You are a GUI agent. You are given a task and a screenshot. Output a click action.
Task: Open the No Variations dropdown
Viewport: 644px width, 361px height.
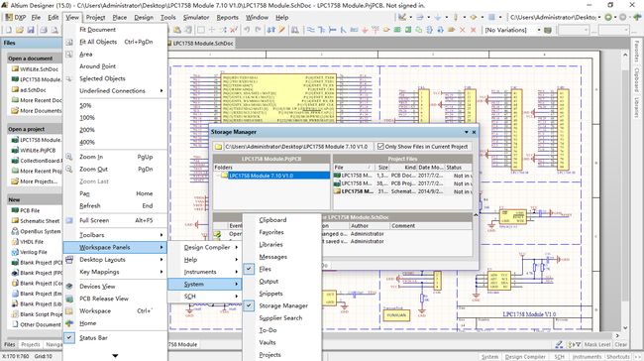pos(539,30)
